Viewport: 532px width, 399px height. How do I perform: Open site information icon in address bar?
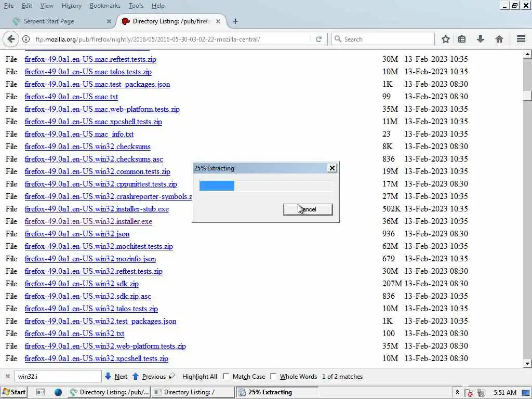(26, 39)
